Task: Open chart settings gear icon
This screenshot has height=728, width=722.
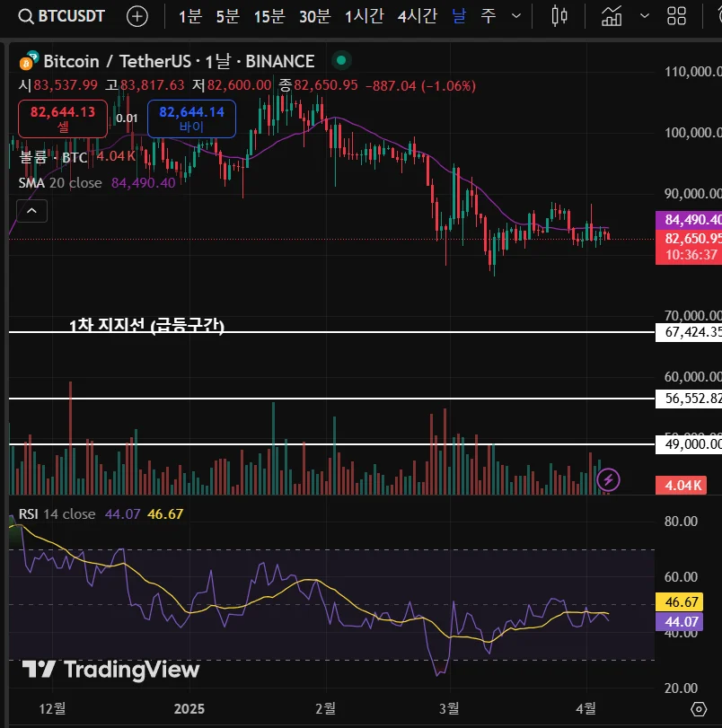Action: tap(699, 709)
